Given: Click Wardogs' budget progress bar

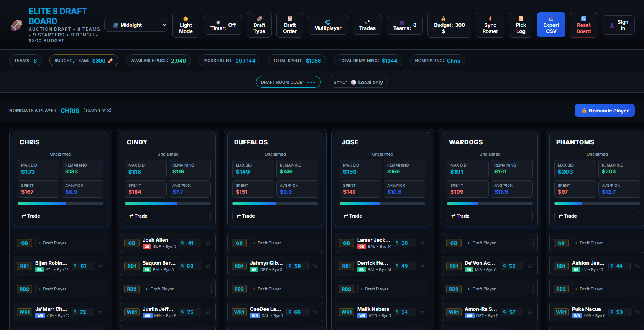Looking at the screenshot, I should [490, 203].
